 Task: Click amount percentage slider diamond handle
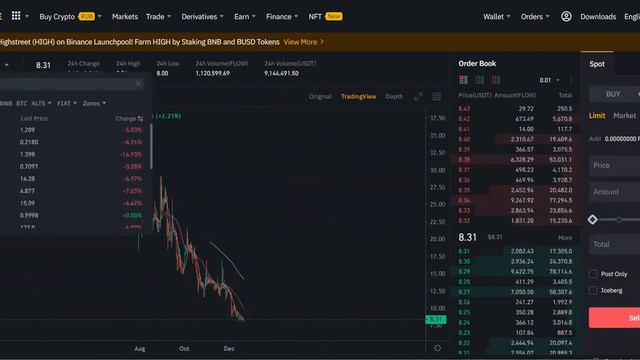(x=593, y=220)
